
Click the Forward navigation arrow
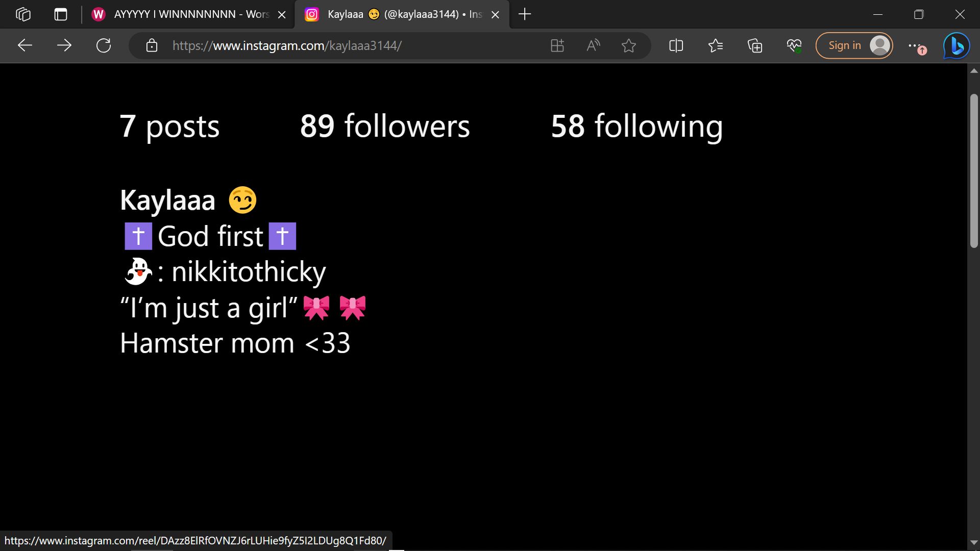[x=64, y=45]
